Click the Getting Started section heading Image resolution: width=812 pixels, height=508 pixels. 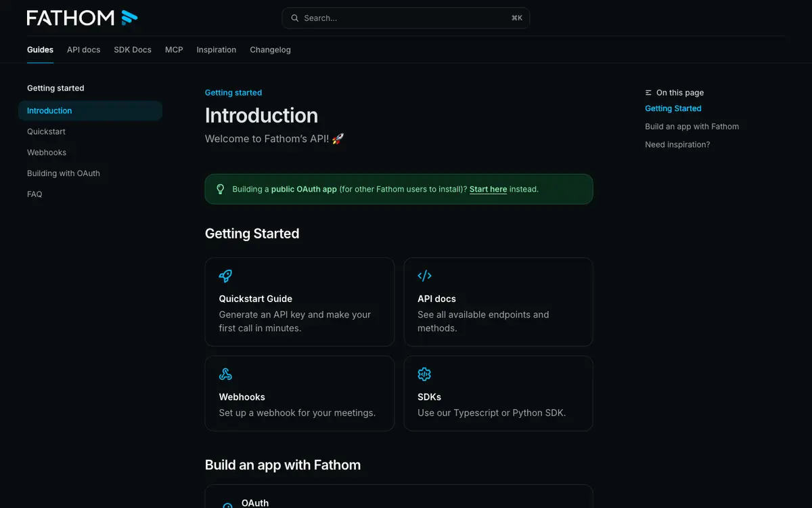click(252, 234)
